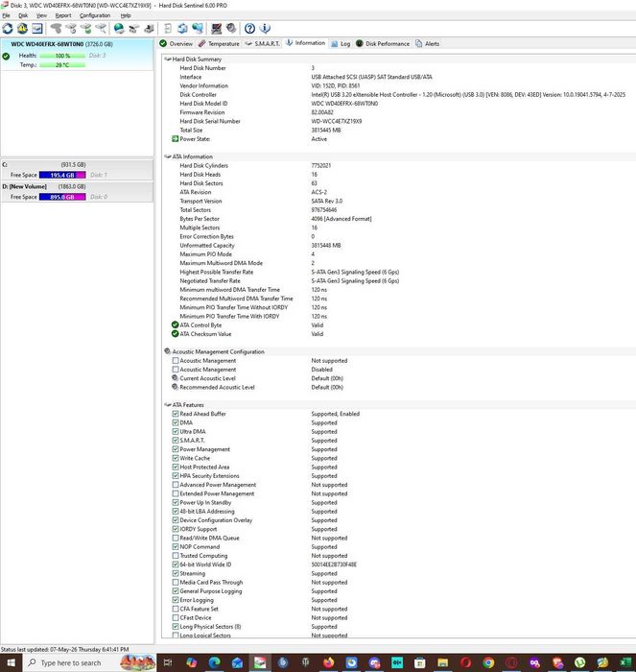Open the Configuration menu
The width and height of the screenshot is (636, 672).
[x=95, y=15]
